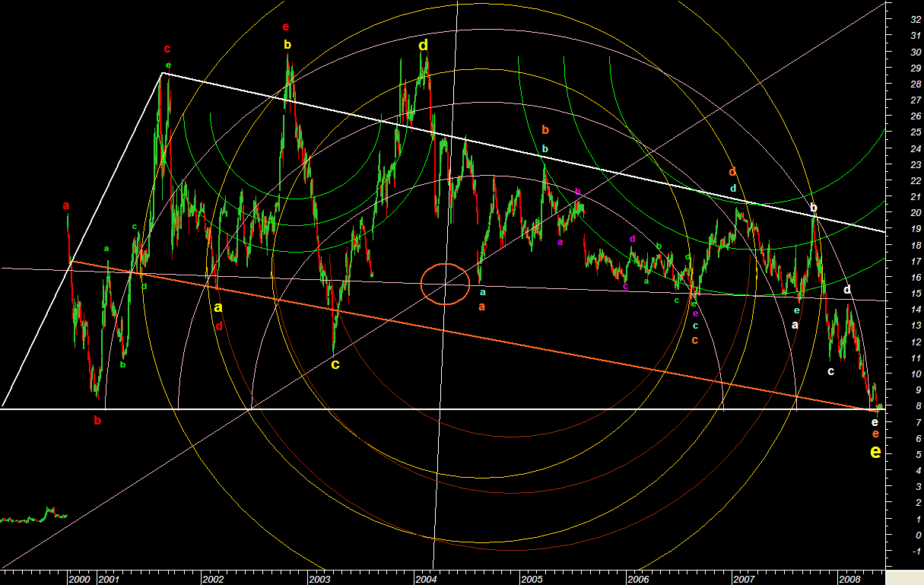The height and width of the screenshot is (585, 924).
Task: Pick the 2005 year label on time axis
Action: point(532,579)
